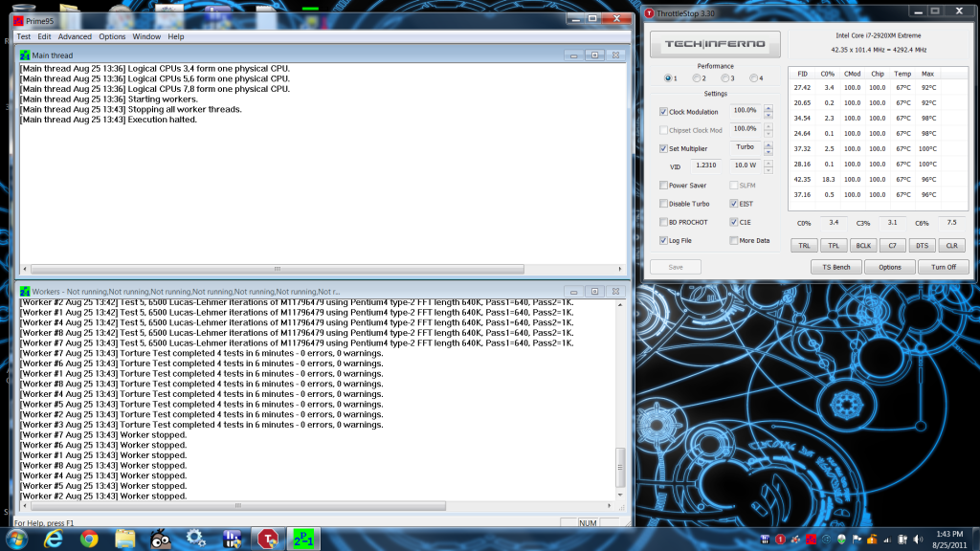Click the red alert circle tray icon
The height and width of the screenshot is (551, 980).
780,540
